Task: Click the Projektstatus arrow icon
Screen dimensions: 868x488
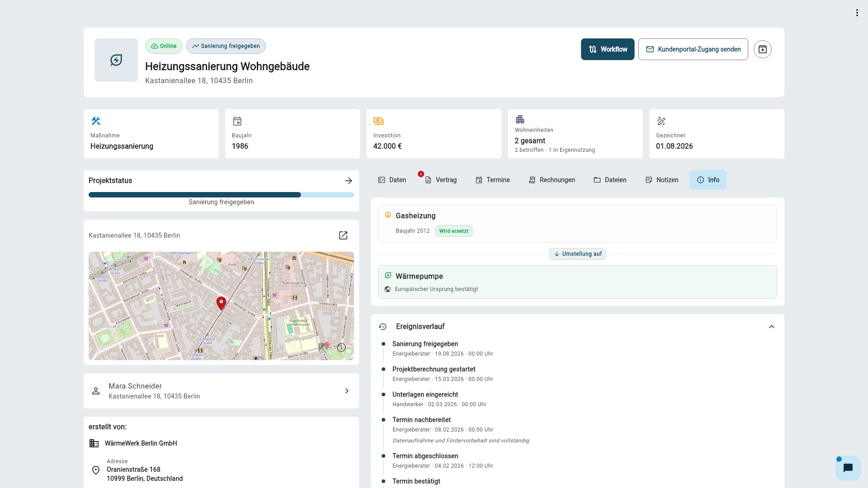Action: tap(348, 181)
